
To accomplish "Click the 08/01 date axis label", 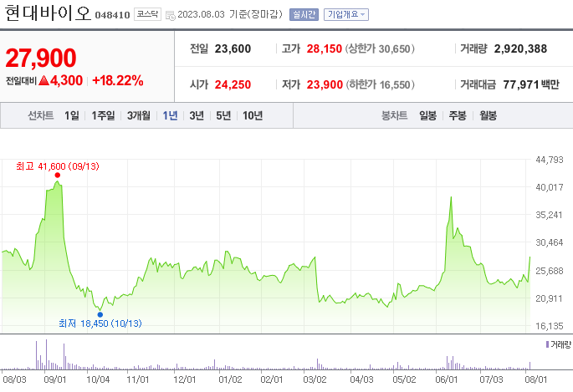I will point(535,379).
